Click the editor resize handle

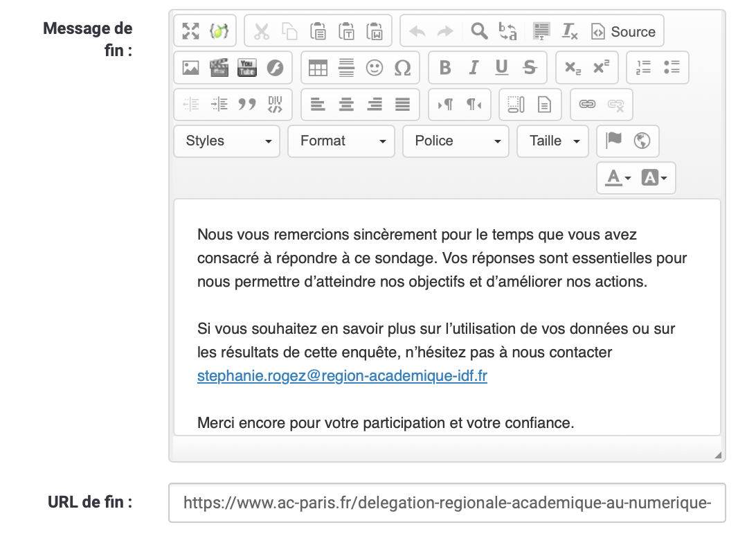click(x=717, y=455)
